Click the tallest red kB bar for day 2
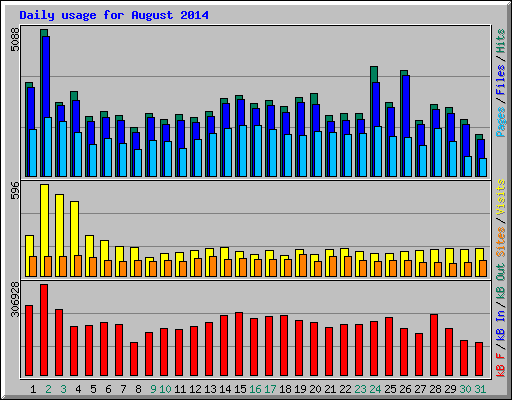512x400 pixels. coord(44,330)
